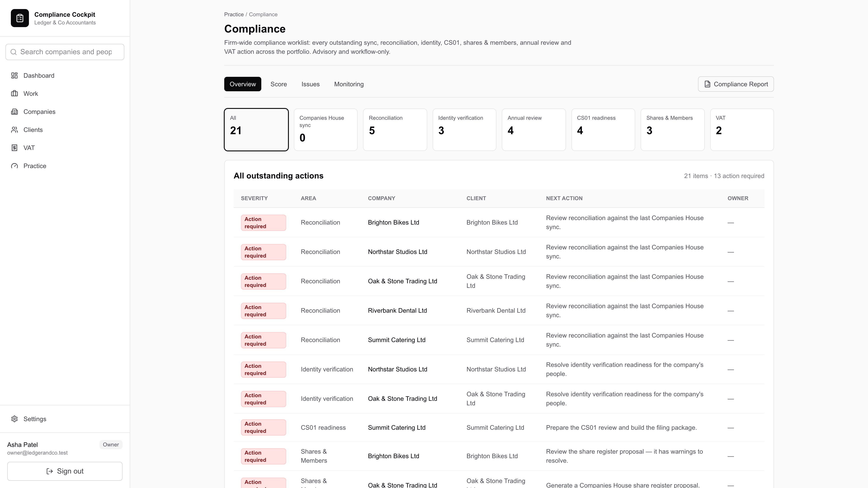This screenshot has height=488, width=868.
Task: Filter by Reconciliation card
Action: [x=395, y=130]
